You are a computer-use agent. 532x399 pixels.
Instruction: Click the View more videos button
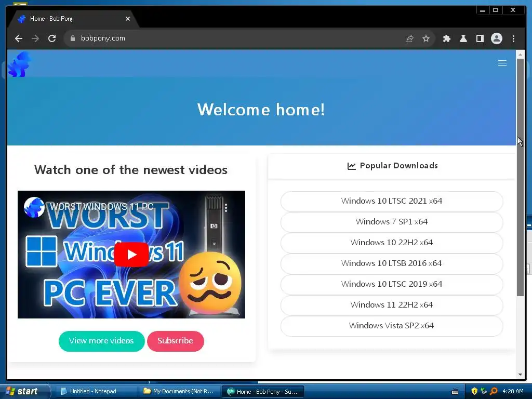pos(101,341)
